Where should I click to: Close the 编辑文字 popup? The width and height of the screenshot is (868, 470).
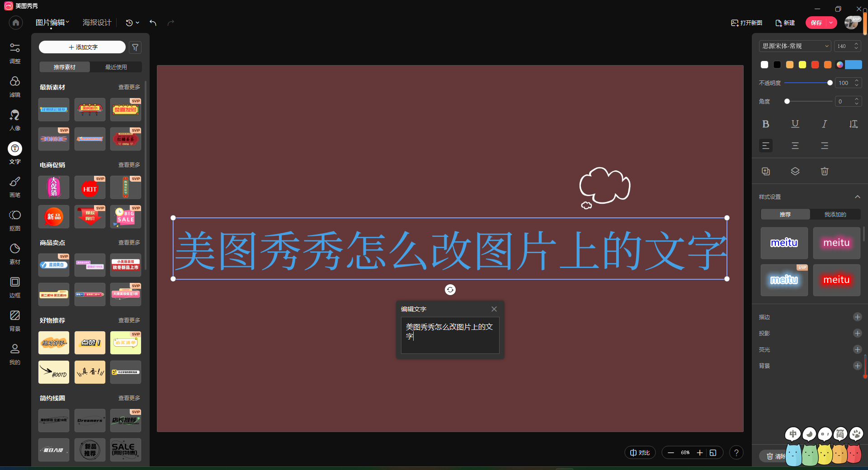[494, 309]
